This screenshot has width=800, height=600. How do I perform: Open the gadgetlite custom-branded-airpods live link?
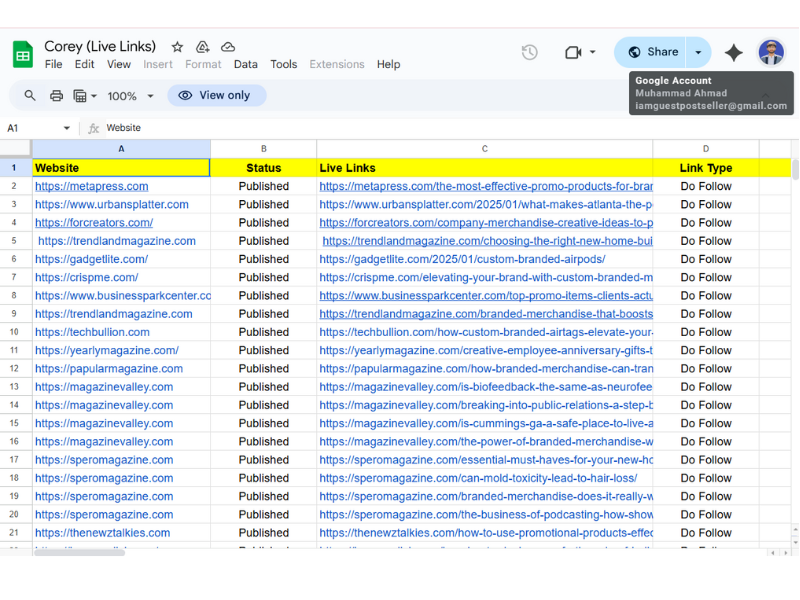click(462, 259)
